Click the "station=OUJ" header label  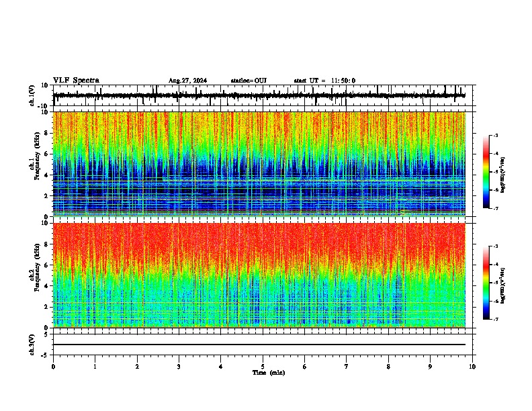(x=249, y=81)
